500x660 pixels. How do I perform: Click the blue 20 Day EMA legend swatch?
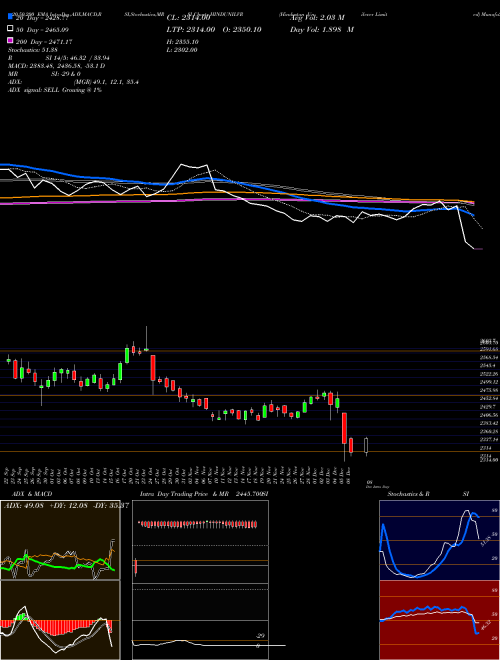click(x=11, y=17)
